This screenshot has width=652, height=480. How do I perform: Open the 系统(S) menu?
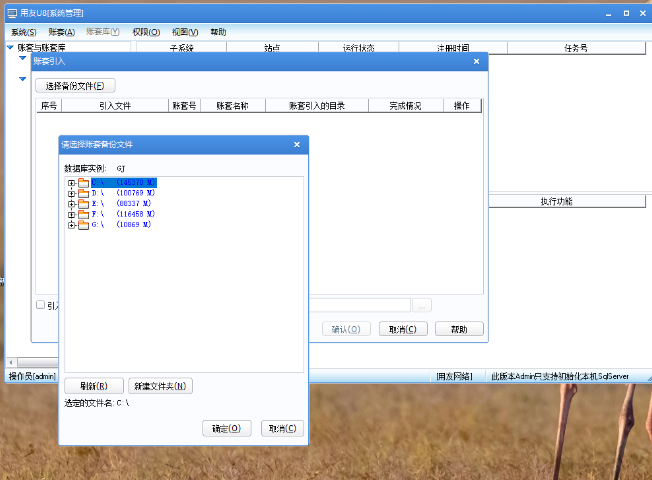(24, 32)
